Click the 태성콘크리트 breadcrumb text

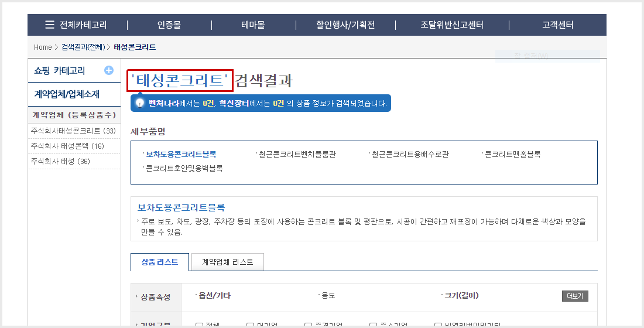(135, 47)
